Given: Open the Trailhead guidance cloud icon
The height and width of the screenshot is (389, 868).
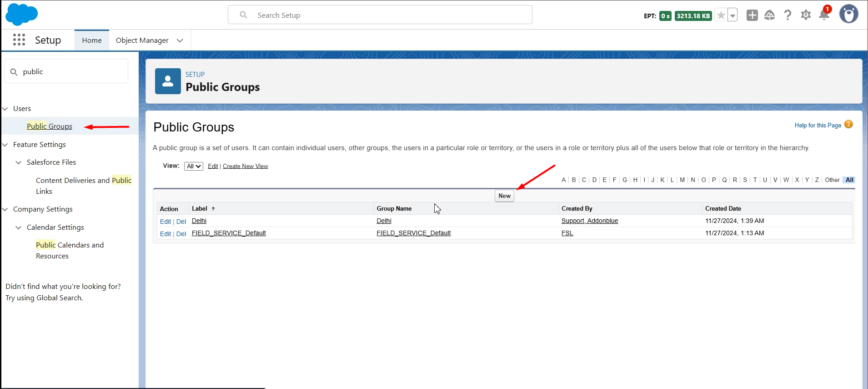Looking at the screenshot, I should tap(769, 15).
